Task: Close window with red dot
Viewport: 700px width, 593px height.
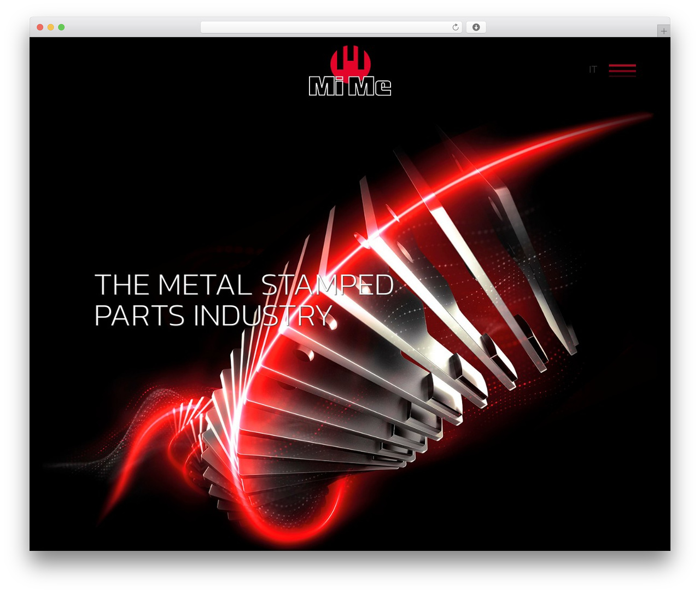Action: point(40,27)
